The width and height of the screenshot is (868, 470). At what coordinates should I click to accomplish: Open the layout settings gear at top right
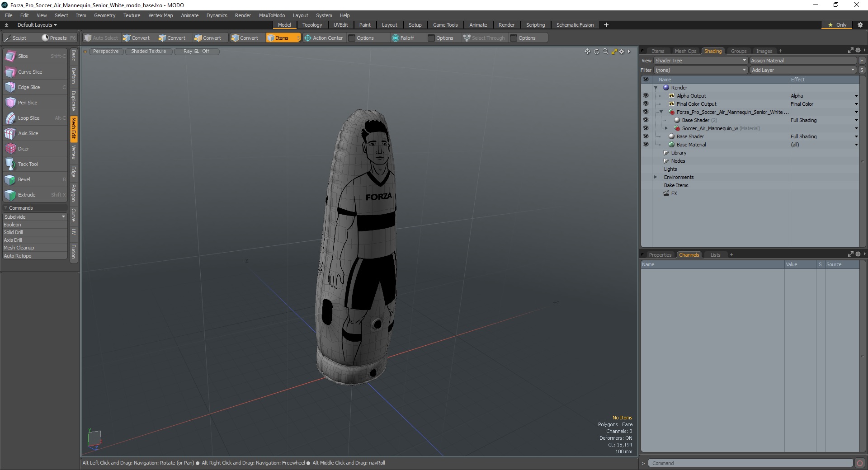(x=860, y=25)
